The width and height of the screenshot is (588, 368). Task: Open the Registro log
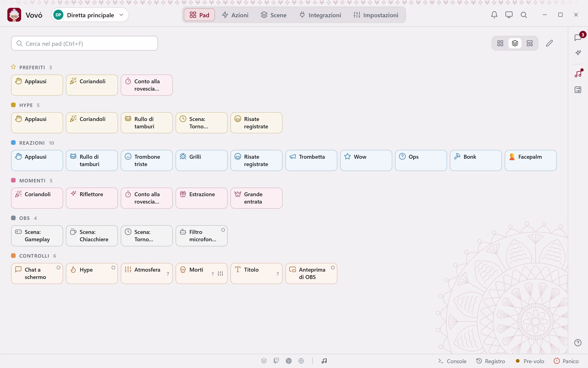tap(490, 361)
